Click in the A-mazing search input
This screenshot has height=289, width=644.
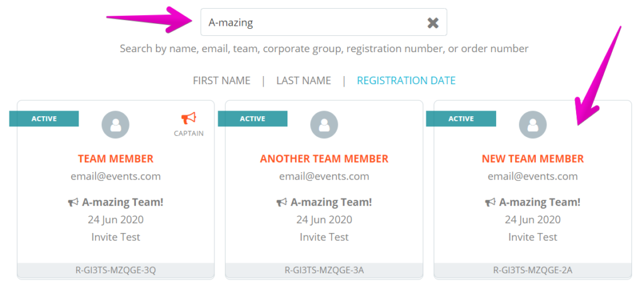[312, 22]
